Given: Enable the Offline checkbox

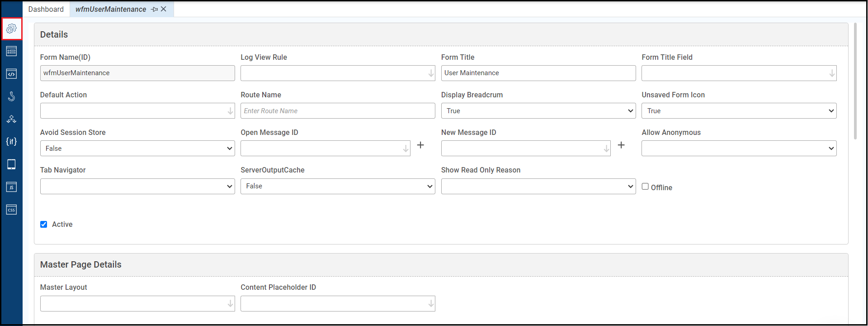Looking at the screenshot, I should coord(645,187).
